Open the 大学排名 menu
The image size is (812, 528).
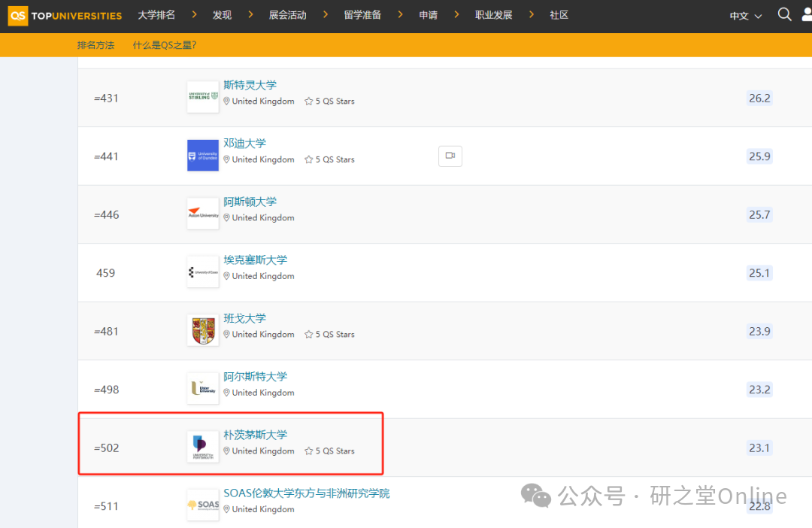click(x=156, y=15)
